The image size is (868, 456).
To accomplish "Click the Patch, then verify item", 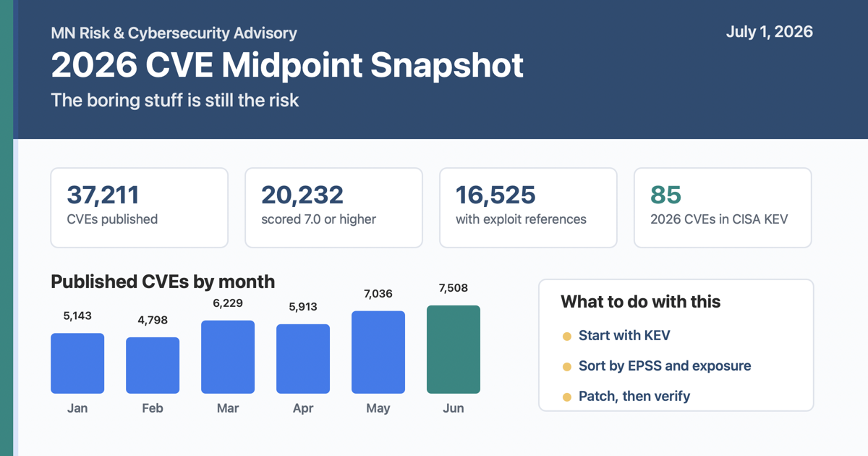I will (634, 397).
